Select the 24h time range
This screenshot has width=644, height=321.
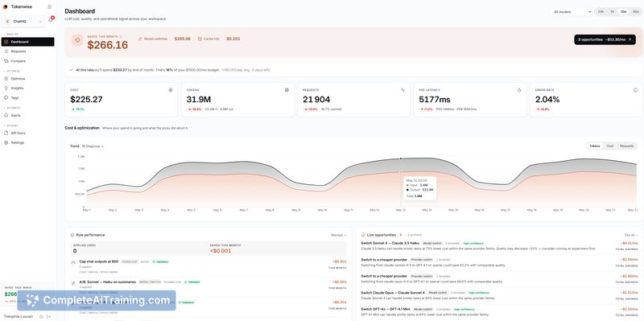601,12
